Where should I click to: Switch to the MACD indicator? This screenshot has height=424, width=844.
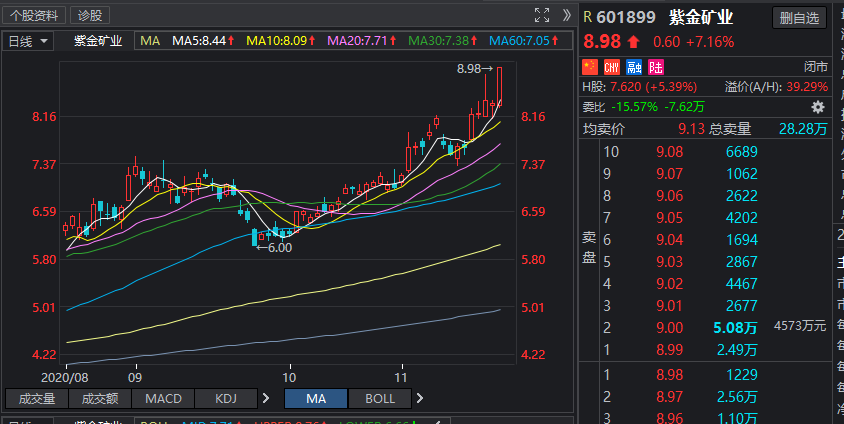pos(163,399)
